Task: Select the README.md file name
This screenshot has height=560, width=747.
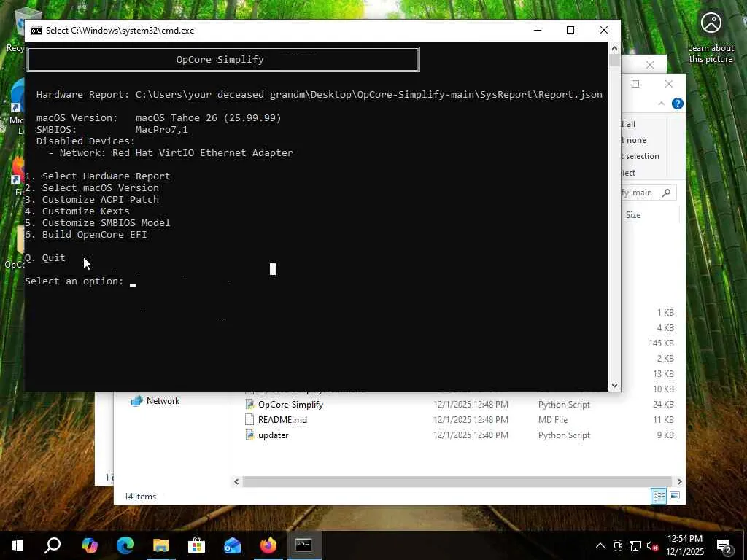Action: click(282, 419)
